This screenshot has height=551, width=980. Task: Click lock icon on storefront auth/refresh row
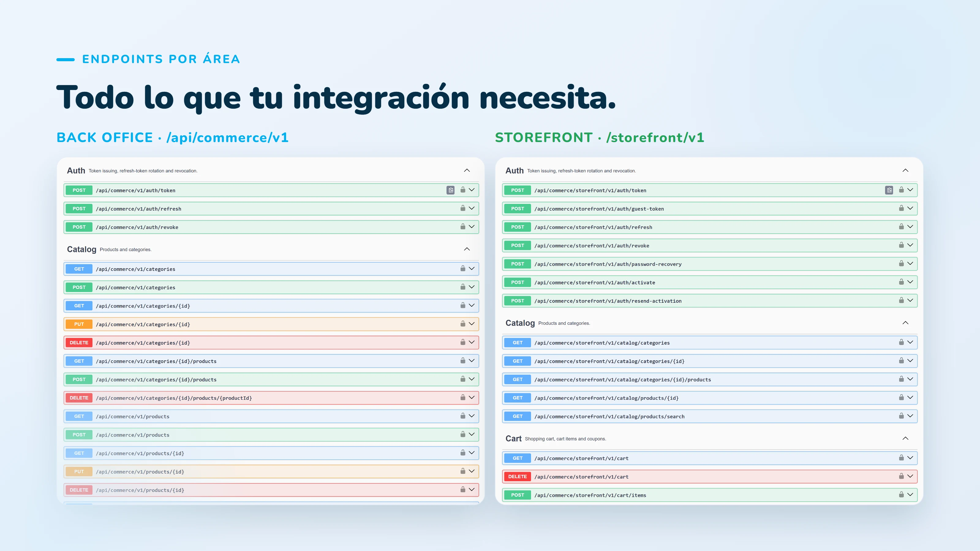coord(901,227)
